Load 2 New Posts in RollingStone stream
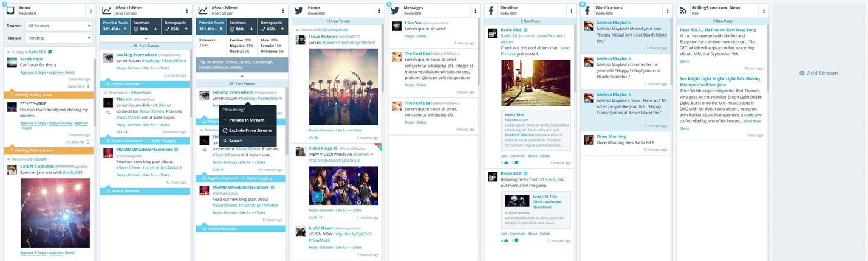 click(722, 21)
